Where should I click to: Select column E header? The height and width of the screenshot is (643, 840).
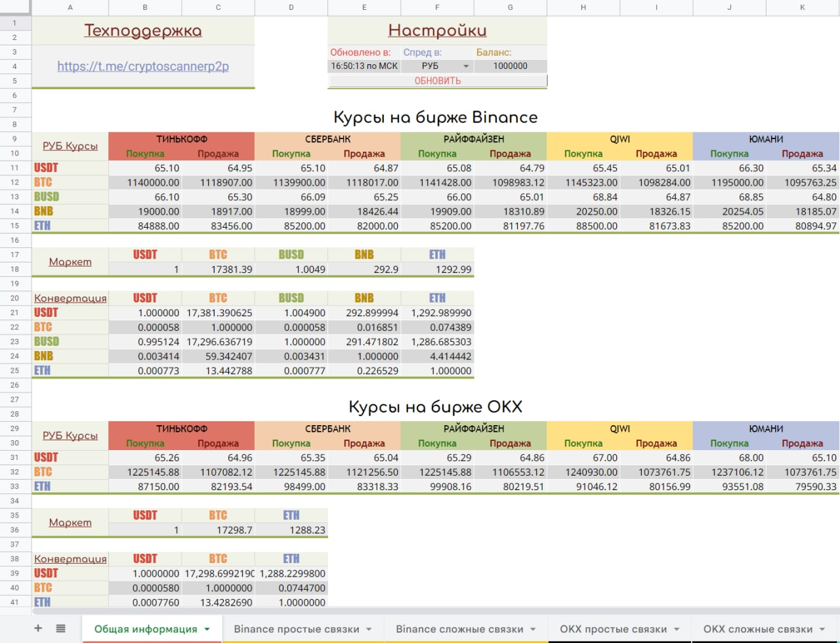(364, 7)
